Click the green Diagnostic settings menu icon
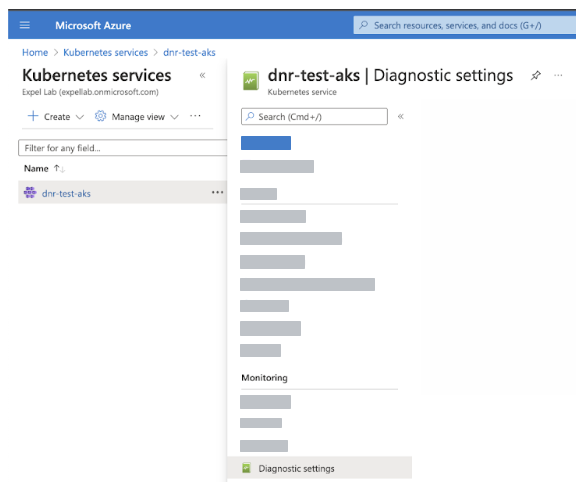This screenshot has width=576, height=482. 246,468
